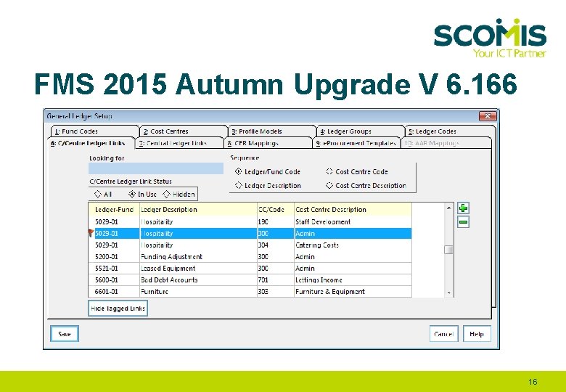Click the red flag tag on the selected row
The image size is (566, 392).
tap(91, 233)
